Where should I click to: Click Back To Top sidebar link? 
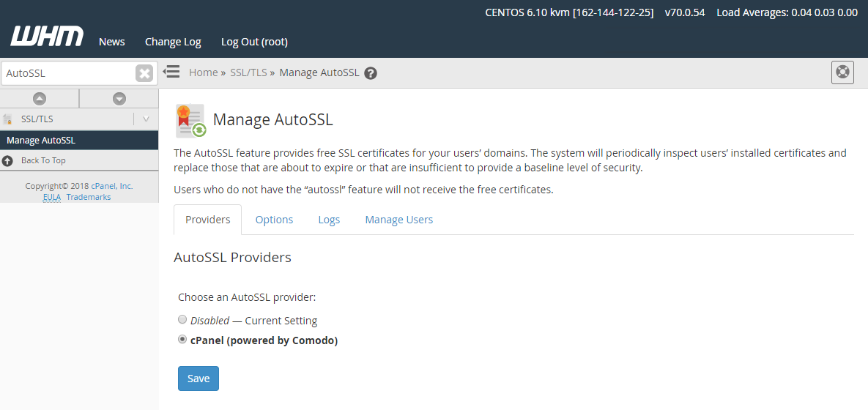[43, 160]
